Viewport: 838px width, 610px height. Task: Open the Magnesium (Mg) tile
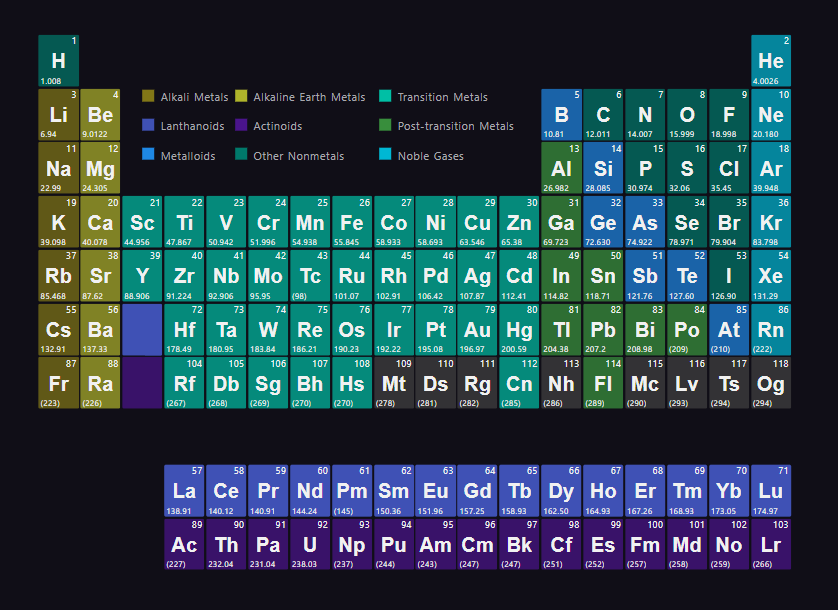click(100, 168)
